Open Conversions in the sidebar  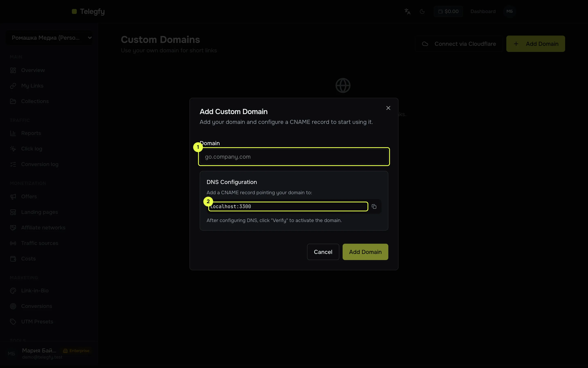pos(37,306)
